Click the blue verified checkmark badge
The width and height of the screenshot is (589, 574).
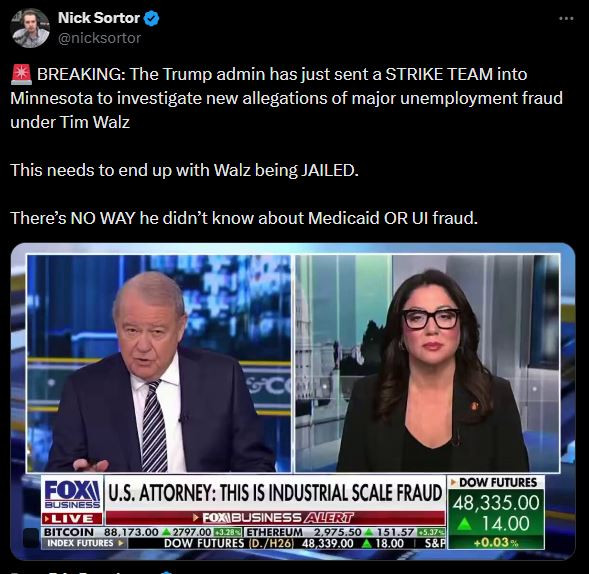point(152,18)
